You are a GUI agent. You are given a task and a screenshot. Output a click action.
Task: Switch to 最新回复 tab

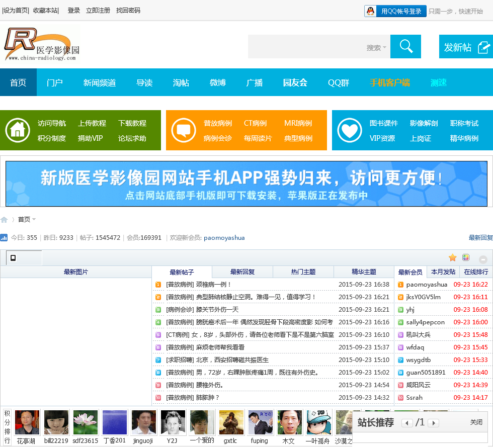tap(242, 272)
